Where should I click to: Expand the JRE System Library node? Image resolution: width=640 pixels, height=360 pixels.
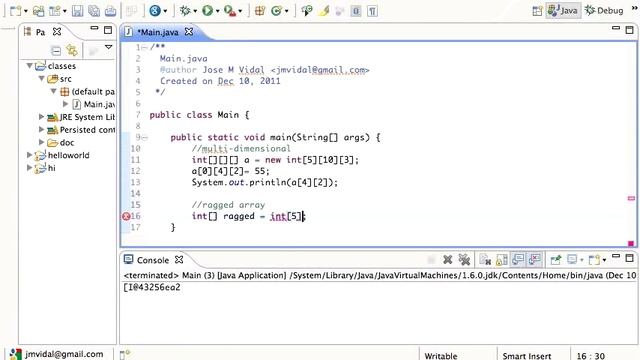tap(41, 117)
